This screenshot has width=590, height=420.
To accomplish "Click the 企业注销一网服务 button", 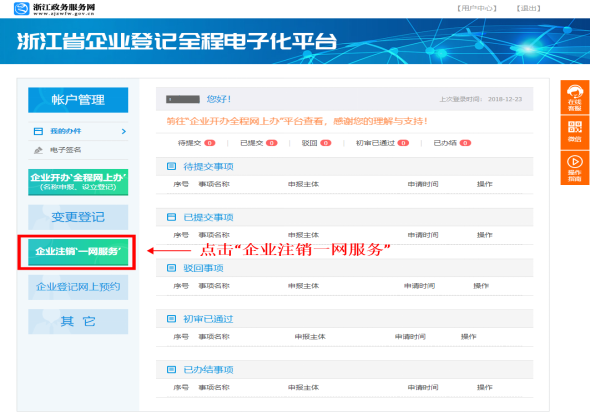I will [78, 251].
